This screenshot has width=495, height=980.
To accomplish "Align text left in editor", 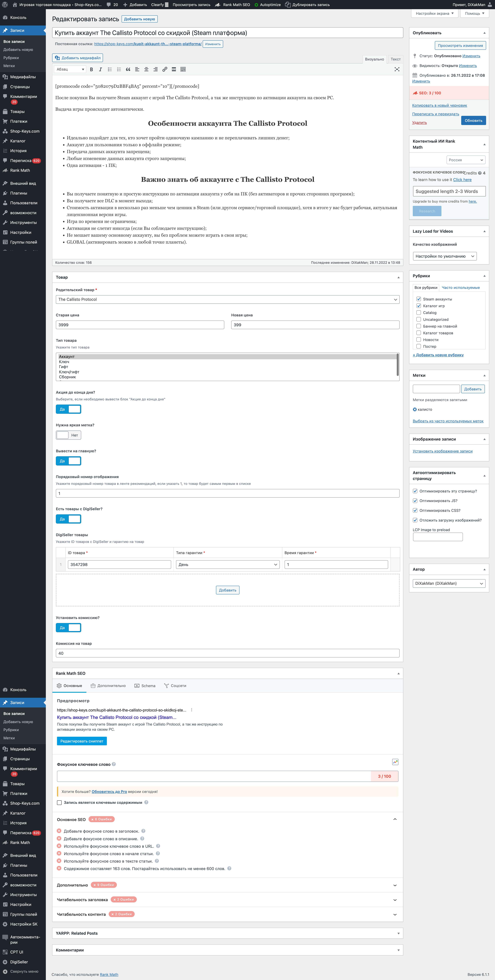I will (137, 69).
